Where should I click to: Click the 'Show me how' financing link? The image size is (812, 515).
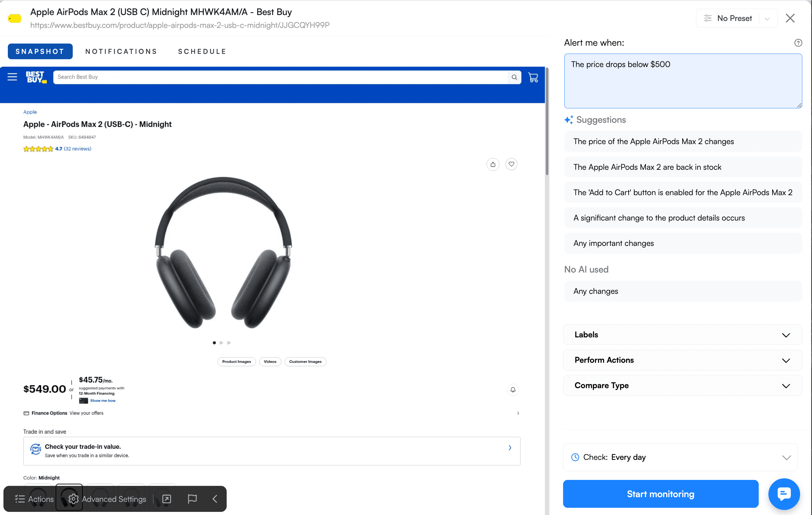point(103,401)
